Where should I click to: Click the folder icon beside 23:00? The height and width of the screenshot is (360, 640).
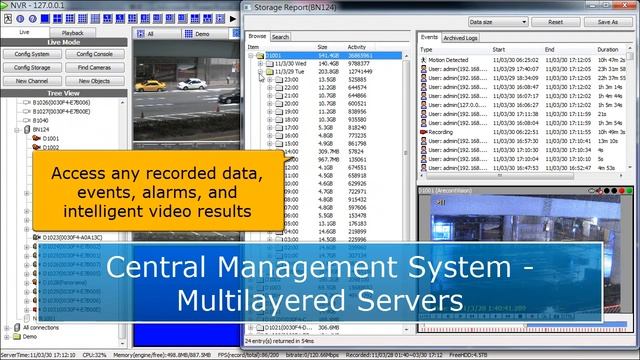(279, 80)
